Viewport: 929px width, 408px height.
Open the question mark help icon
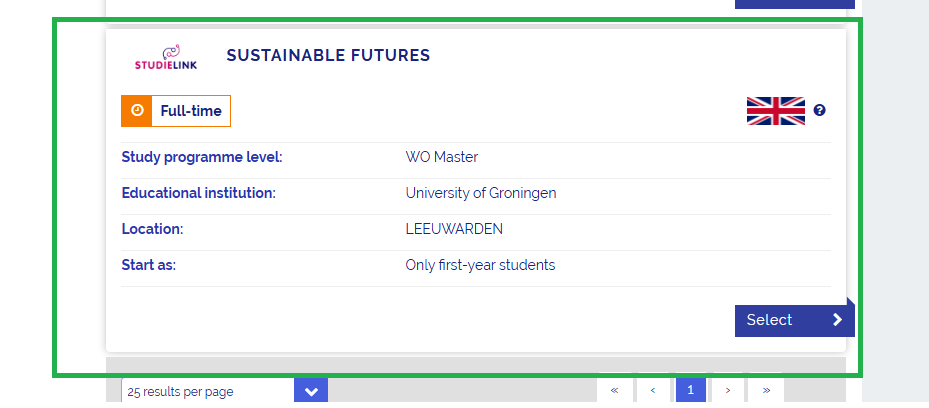click(820, 111)
